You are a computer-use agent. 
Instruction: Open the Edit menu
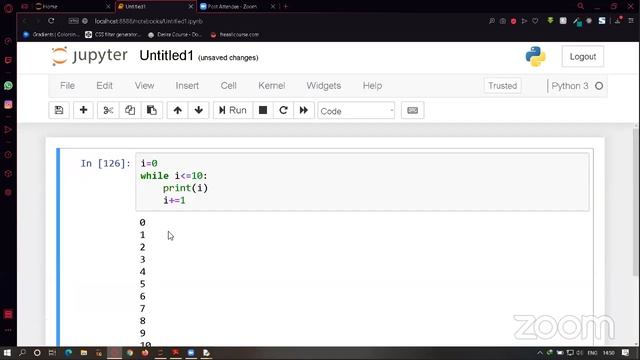104,86
